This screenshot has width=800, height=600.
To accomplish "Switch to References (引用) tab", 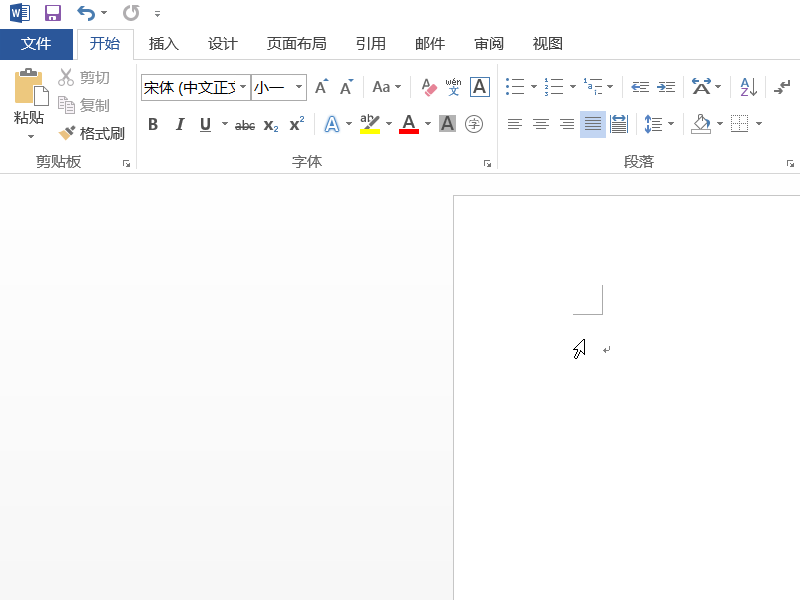I will (371, 44).
